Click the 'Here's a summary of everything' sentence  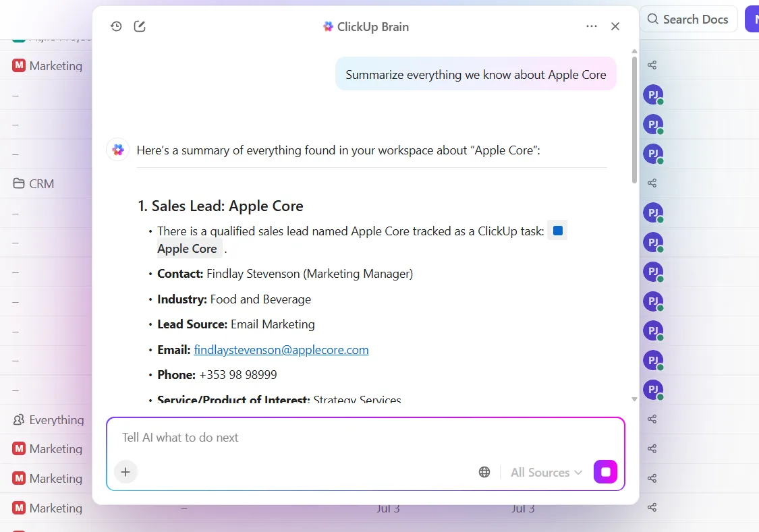click(339, 150)
